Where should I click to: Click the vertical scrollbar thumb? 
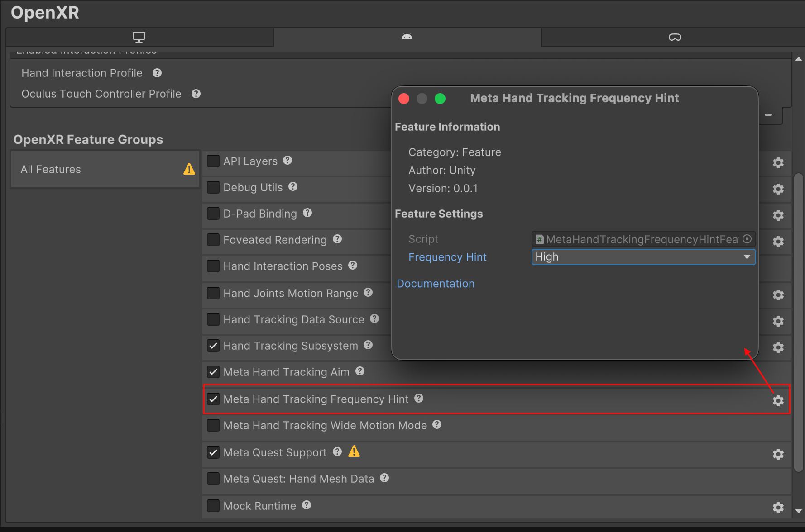tap(799, 322)
